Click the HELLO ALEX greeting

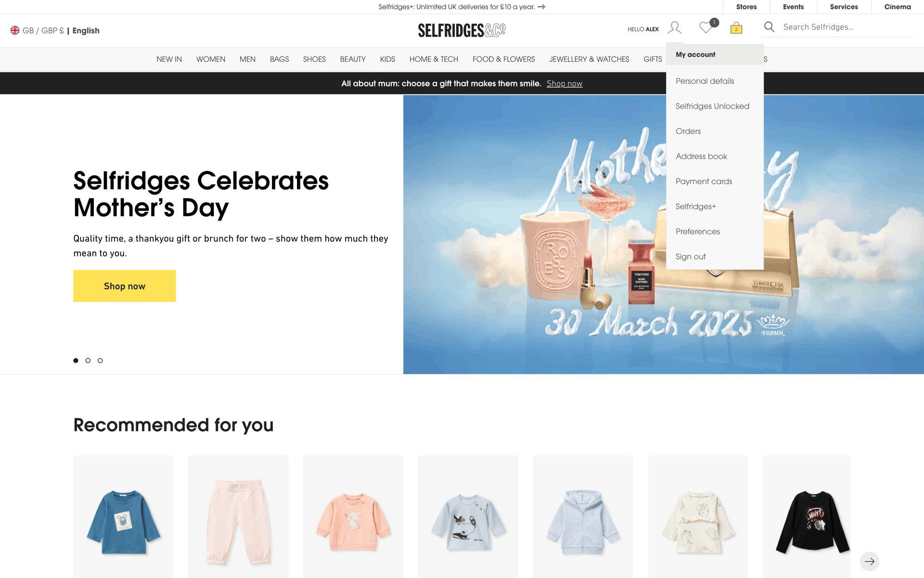pyautogui.click(x=643, y=29)
